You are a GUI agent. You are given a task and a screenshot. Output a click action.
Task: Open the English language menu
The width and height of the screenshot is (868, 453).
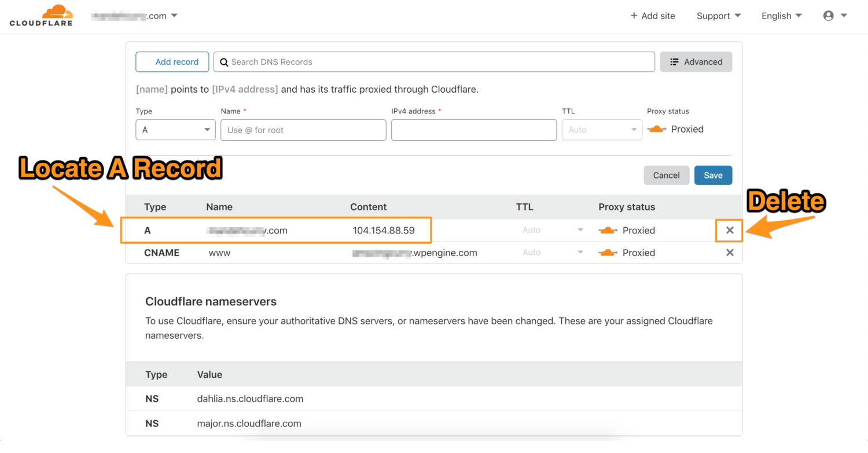pyautogui.click(x=781, y=16)
